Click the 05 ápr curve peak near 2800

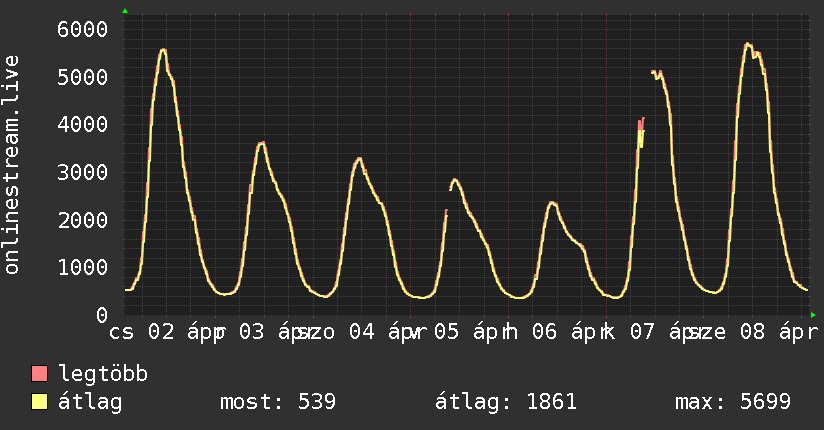click(455, 180)
